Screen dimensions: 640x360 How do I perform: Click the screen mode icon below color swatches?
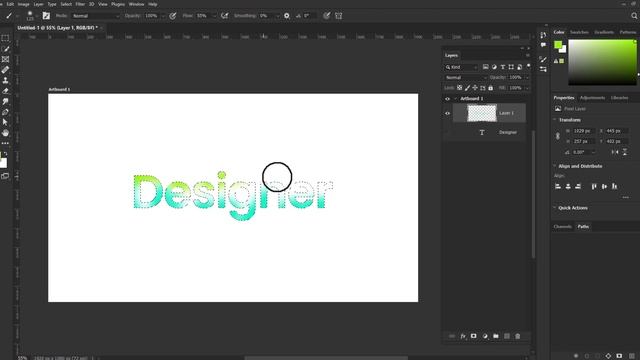5,176
